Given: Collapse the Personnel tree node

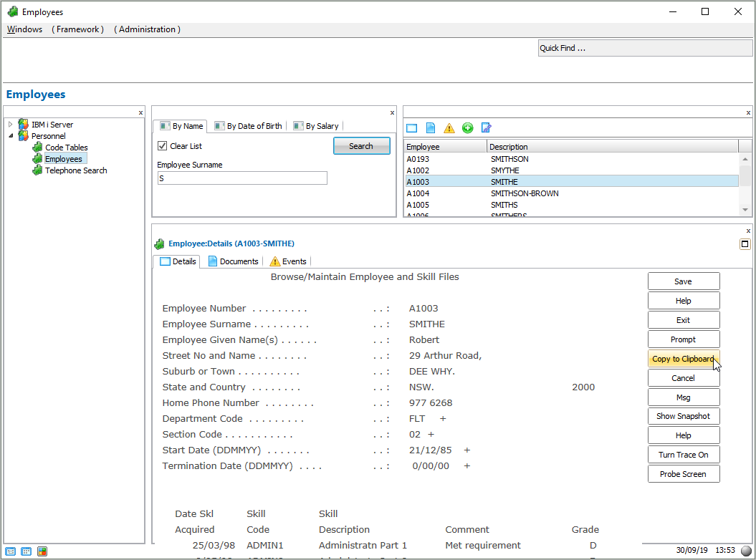Looking at the screenshot, I should [11, 136].
